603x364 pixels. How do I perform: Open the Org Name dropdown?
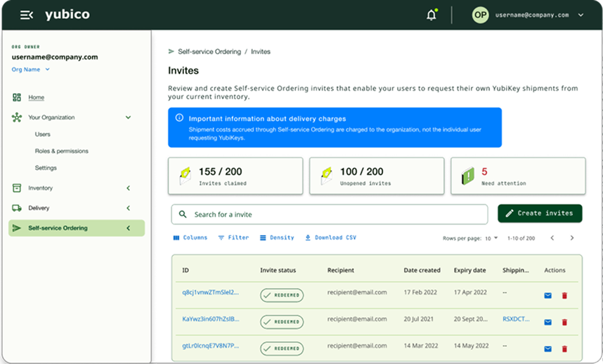coord(30,70)
